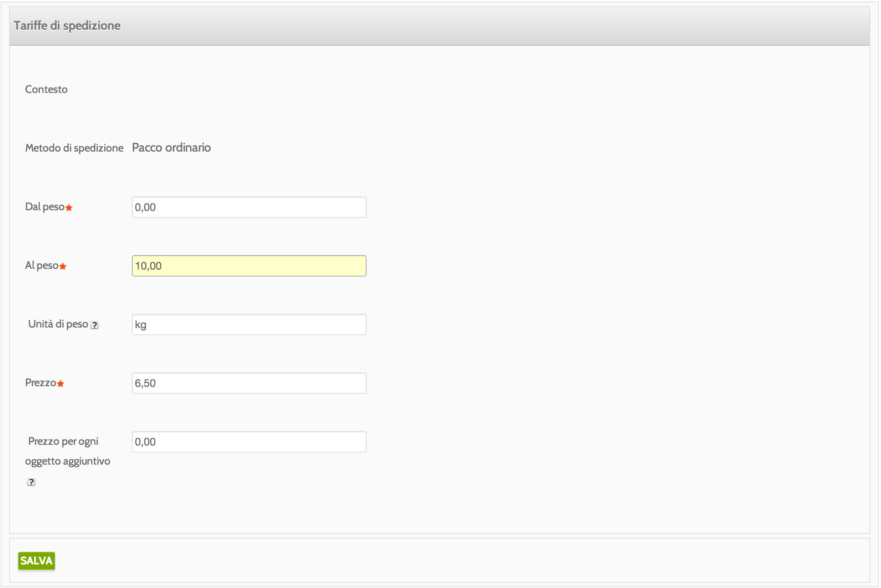This screenshot has width=881, height=588.
Task: Click the Dal peso label text
Action: pyautogui.click(x=45, y=207)
